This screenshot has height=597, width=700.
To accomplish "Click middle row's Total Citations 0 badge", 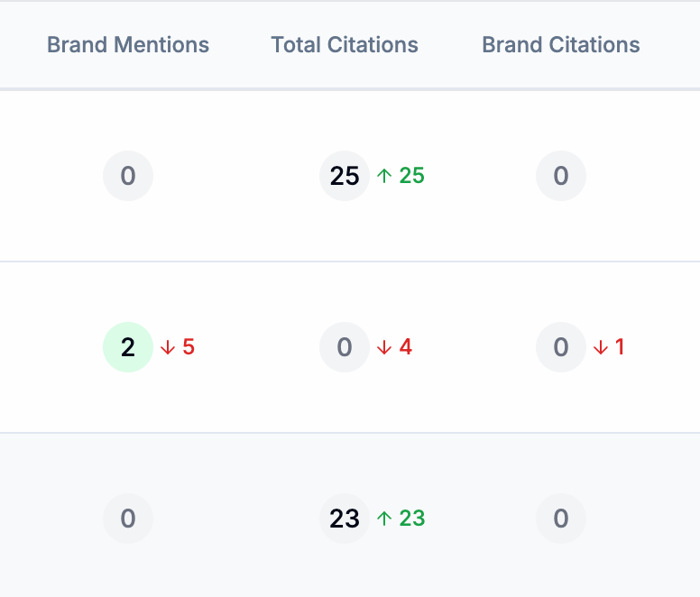I will click(345, 347).
